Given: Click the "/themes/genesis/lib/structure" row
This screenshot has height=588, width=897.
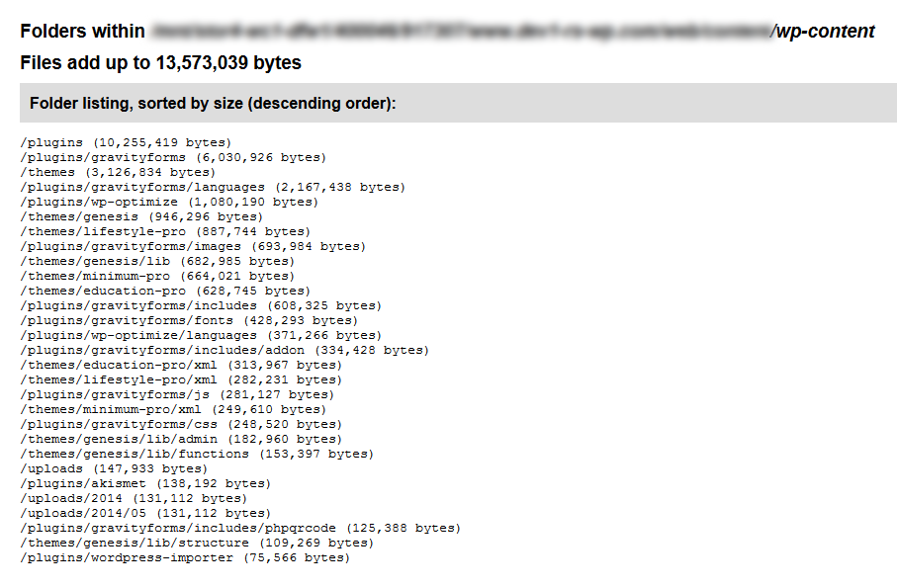Looking at the screenshot, I should (197, 544).
